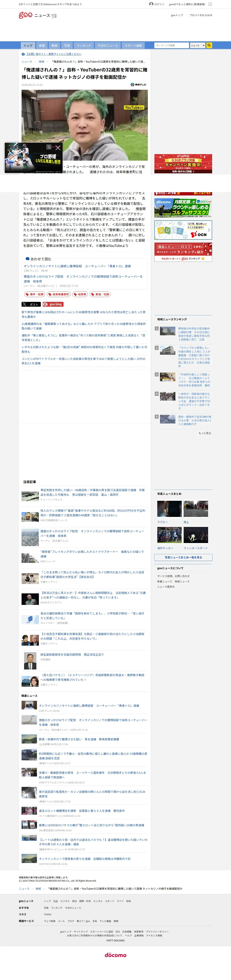Open the gooランキング review banner
Screen dimensions: 231x980
183,252
